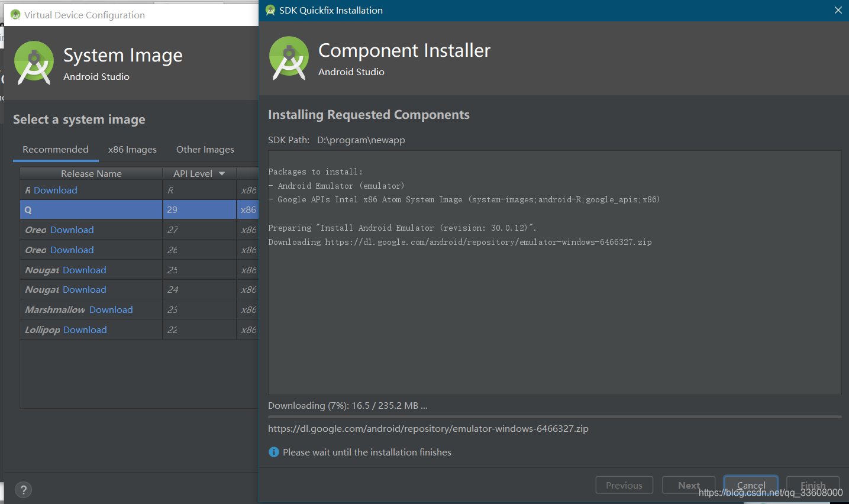The image size is (849, 504).
Task: Click Download link for Oreo API 27
Action: (x=72, y=230)
